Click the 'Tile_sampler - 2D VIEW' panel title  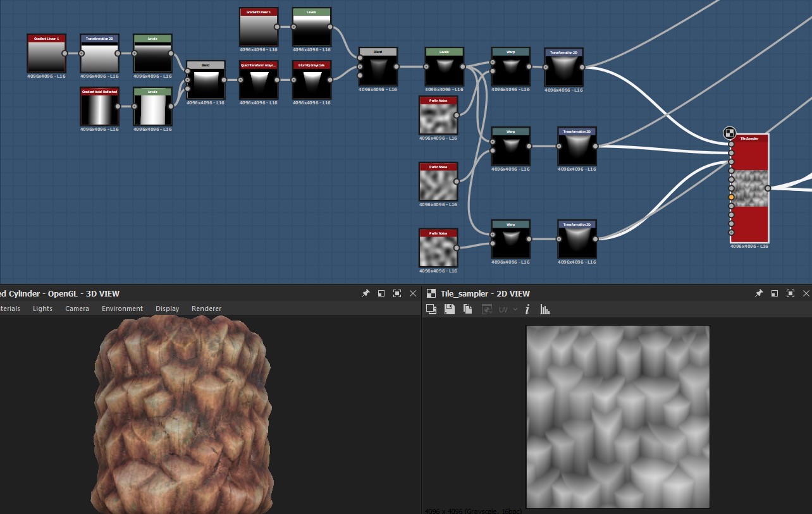[x=485, y=293]
